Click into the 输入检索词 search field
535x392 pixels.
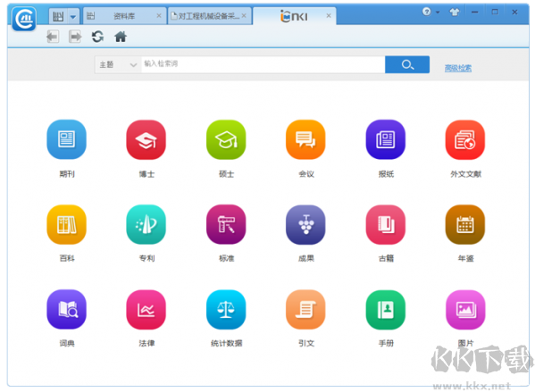pos(263,64)
